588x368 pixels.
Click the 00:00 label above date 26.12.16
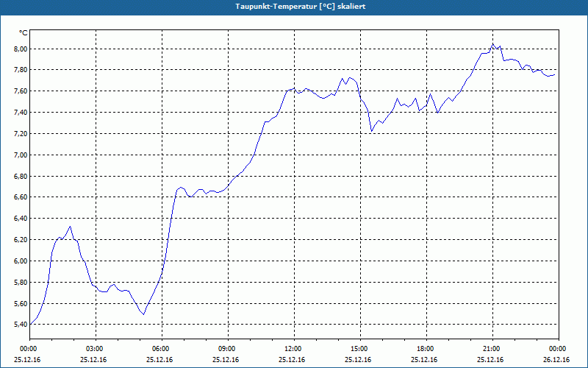[557, 349]
